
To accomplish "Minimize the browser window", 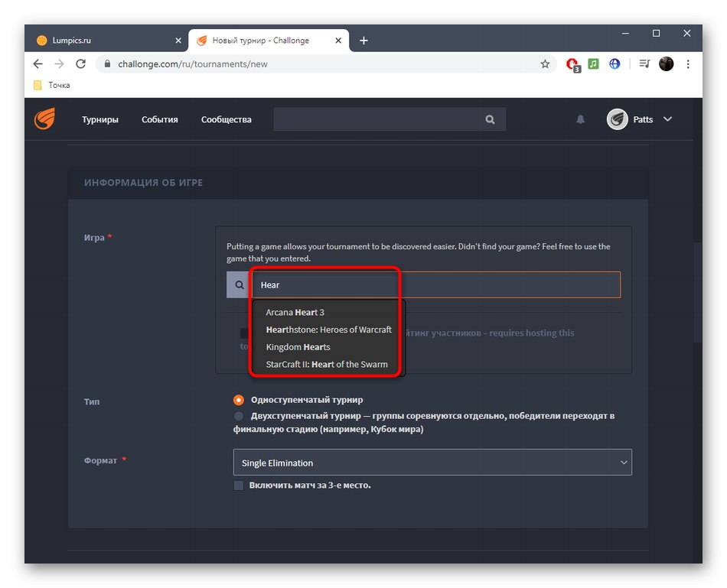I will tap(625, 34).
